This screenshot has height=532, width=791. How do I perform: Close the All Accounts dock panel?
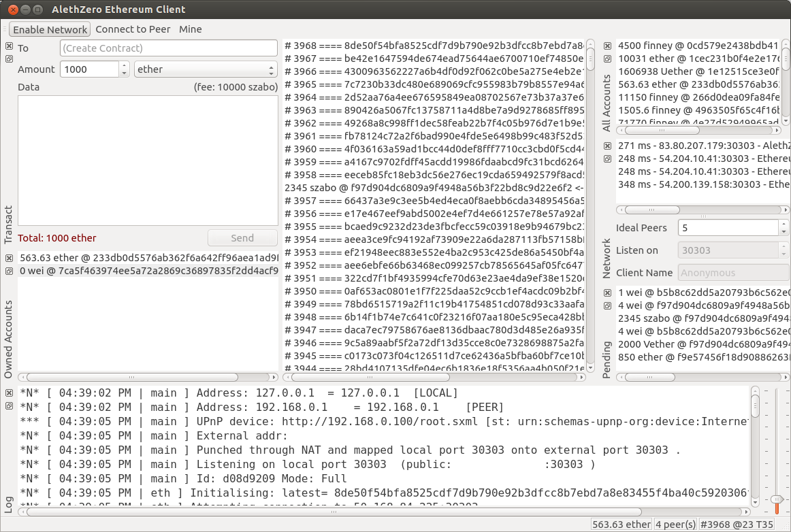tap(607, 46)
